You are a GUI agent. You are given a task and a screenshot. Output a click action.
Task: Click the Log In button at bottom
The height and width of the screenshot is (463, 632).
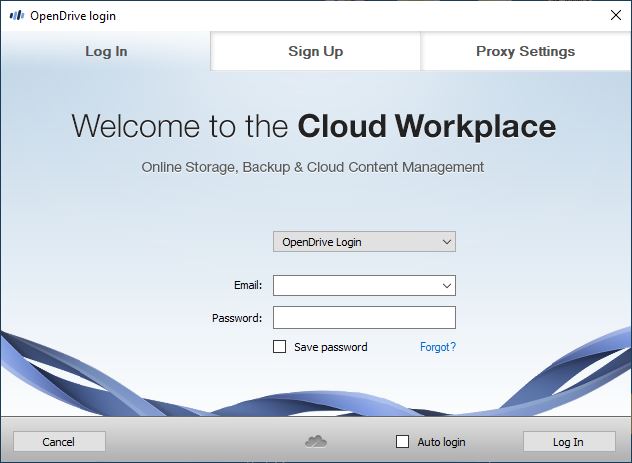pyautogui.click(x=569, y=442)
